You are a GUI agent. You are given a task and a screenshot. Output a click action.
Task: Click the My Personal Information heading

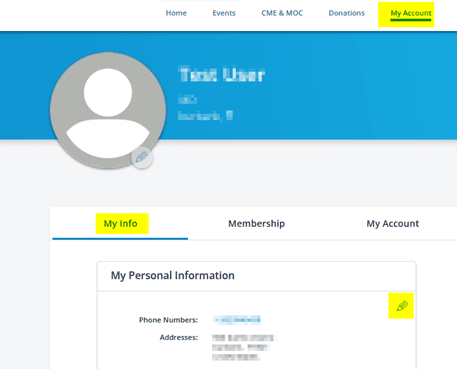[x=173, y=275]
